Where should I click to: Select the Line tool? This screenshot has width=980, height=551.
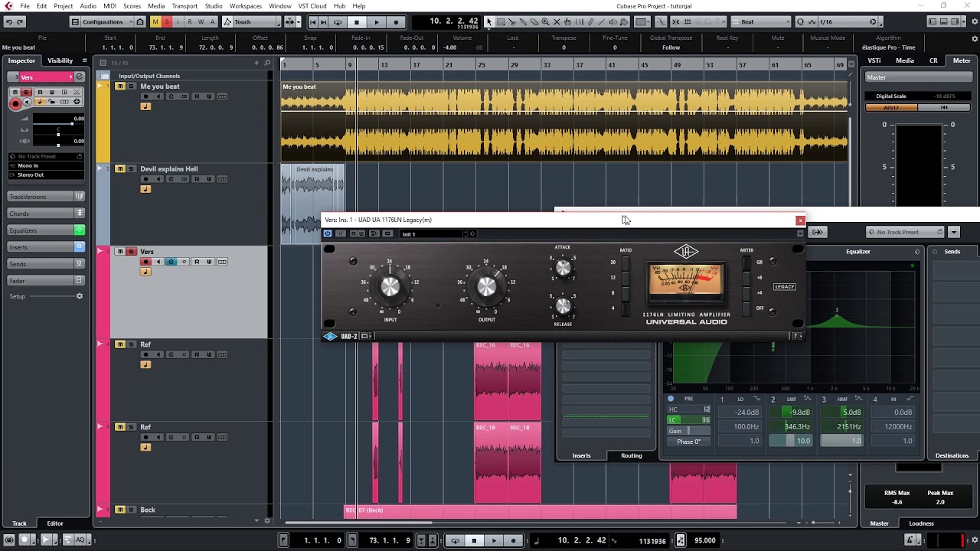point(601,22)
